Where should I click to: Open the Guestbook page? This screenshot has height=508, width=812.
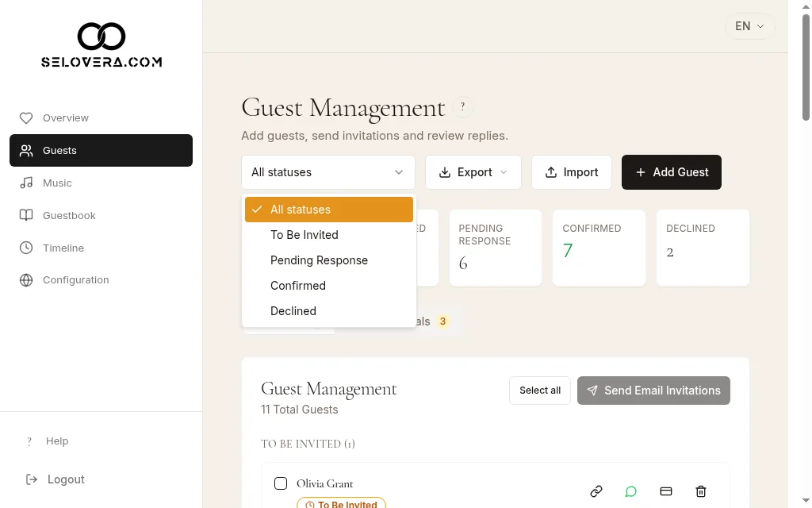101,216
